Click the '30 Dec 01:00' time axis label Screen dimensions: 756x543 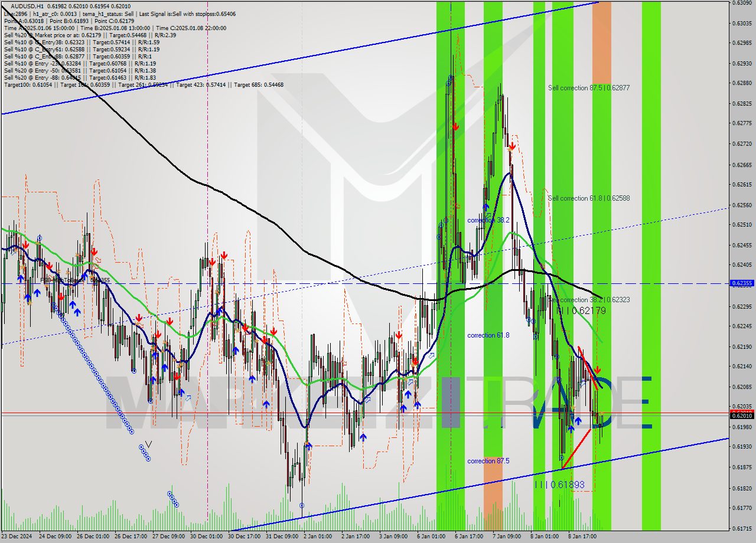(207, 537)
